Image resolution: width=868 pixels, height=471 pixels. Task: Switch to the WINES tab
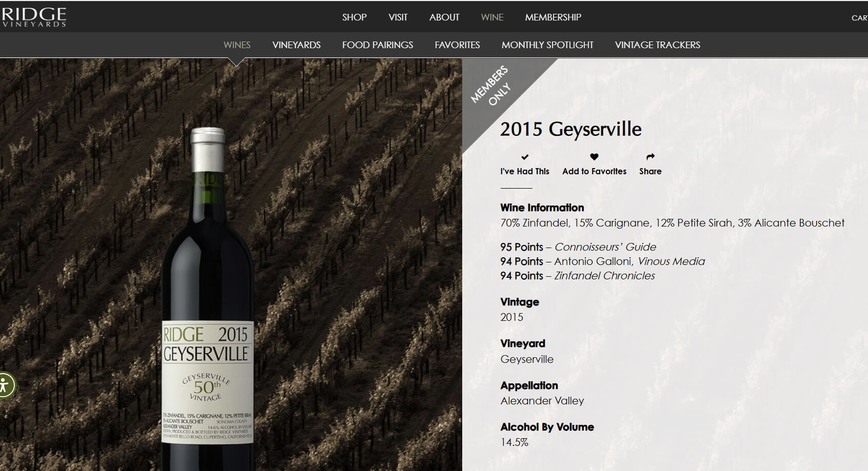[x=236, y=45]
